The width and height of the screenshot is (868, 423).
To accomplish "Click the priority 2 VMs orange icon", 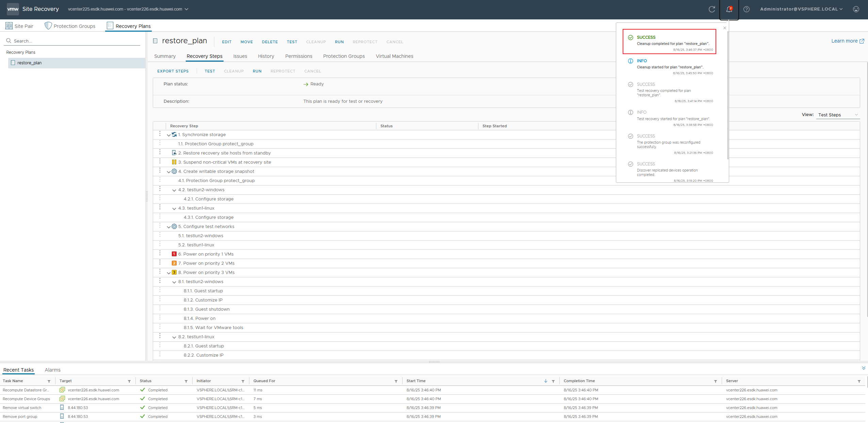I will (174, 263).
